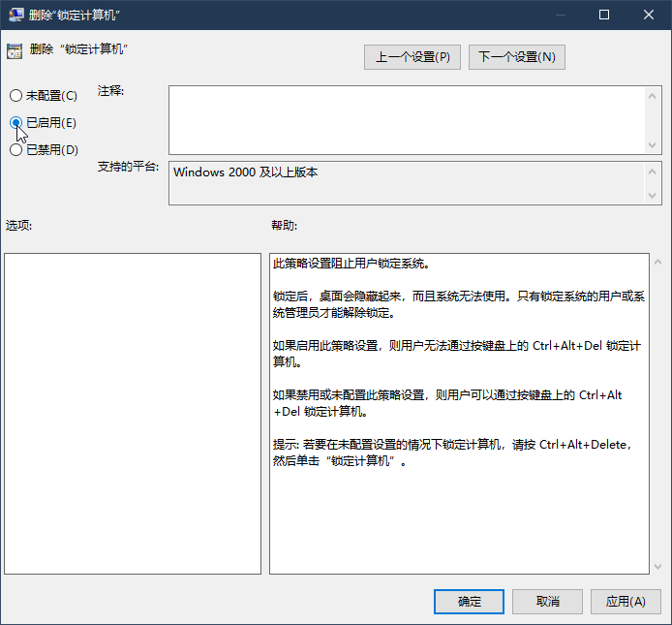This screenshot has height=625, width=672.
Task: Close the 删除"锁定计算机" dialog
Action: (649, 15)
